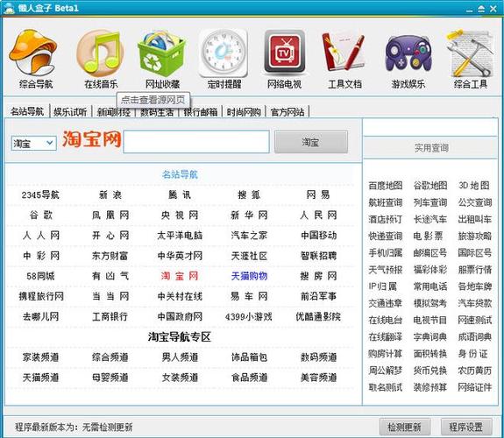Switch to the 数码生活 tab

(x=157, y=112)
